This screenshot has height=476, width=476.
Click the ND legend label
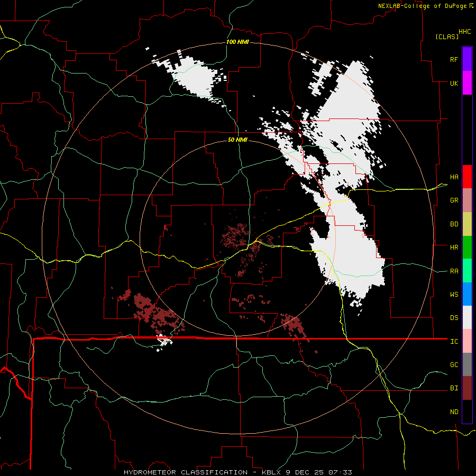(454, 412)
